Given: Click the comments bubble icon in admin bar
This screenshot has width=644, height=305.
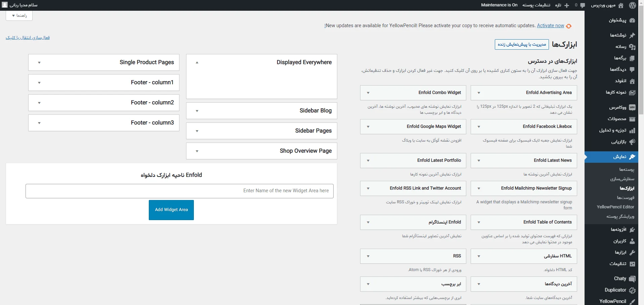Looking at the screenshot, I should pos(583,5).
